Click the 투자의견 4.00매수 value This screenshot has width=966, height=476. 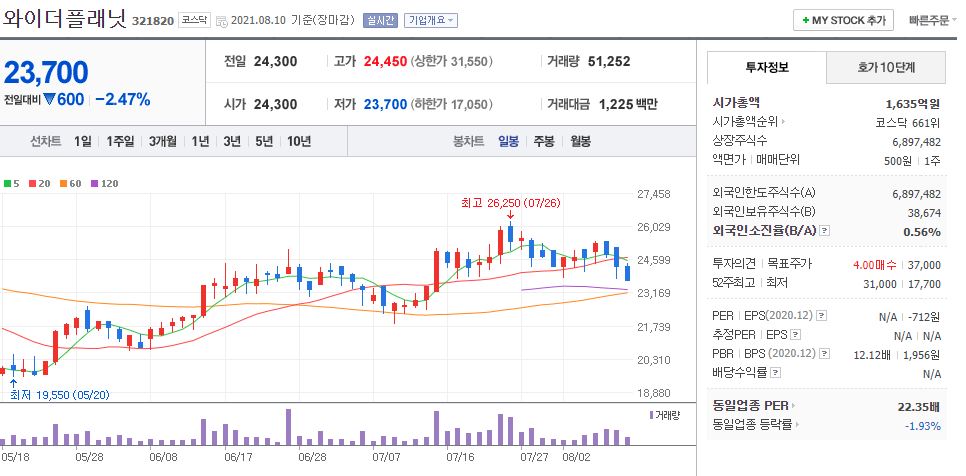[x=875, y=265]
